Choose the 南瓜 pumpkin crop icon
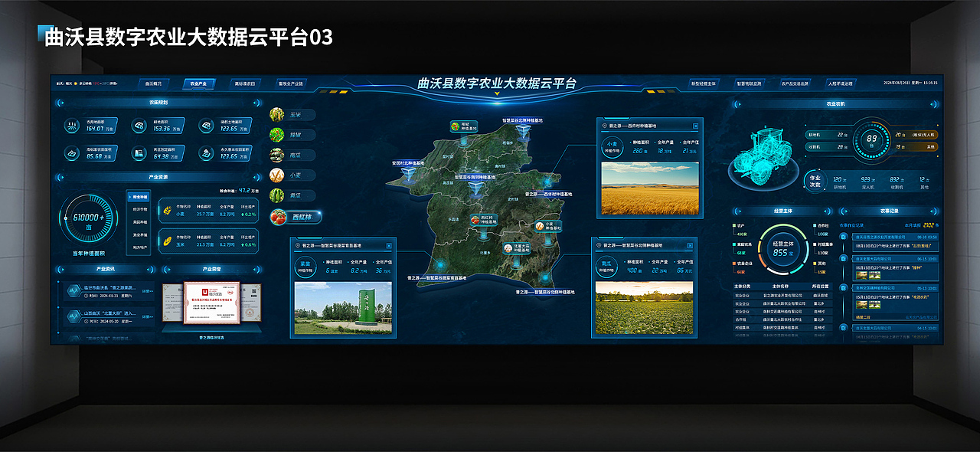Image resolution: width=980 pixels, height=452 pixels. point(277,156)
